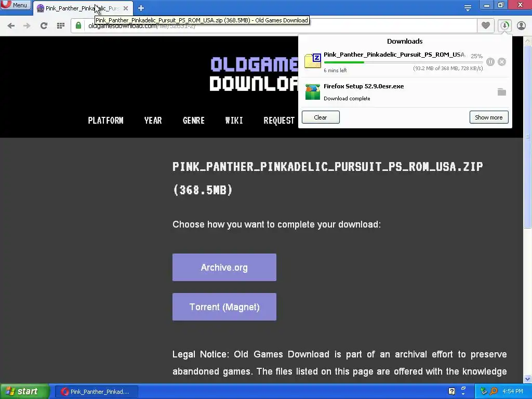Show Firefox Setup file in folder
Viewport: 532px width, 399px height.
502,92
